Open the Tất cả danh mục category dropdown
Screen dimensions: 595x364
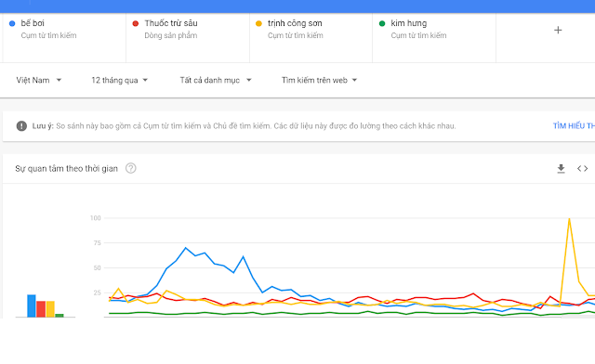(216, 80)
